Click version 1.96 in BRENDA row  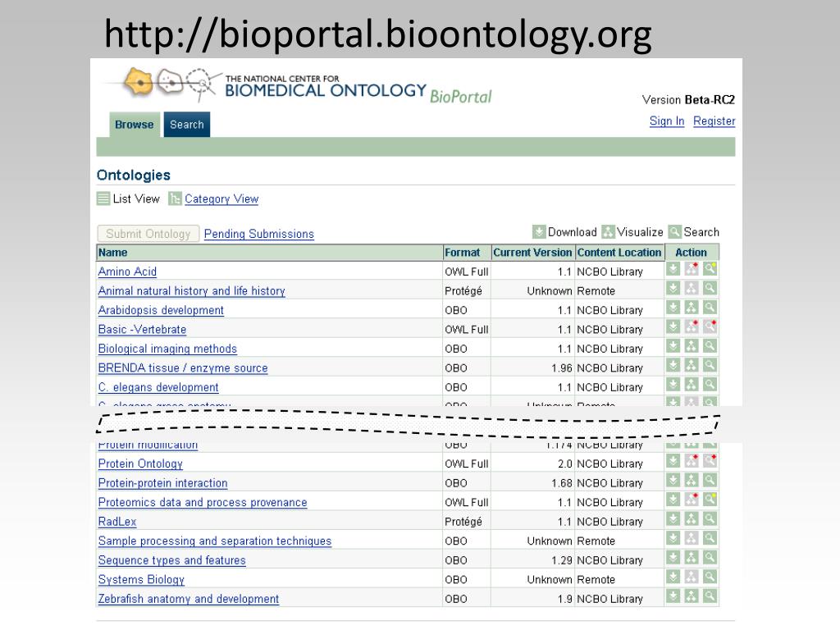(562, 368)
